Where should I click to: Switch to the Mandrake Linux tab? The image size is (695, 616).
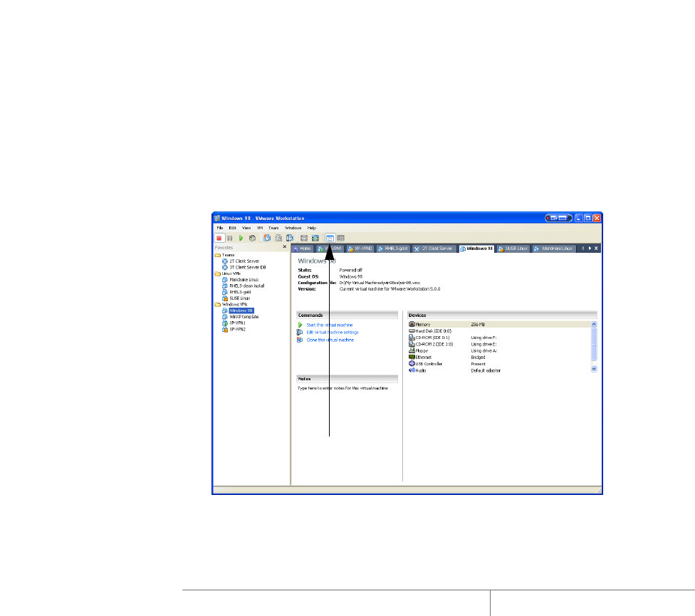pos(553,249)
